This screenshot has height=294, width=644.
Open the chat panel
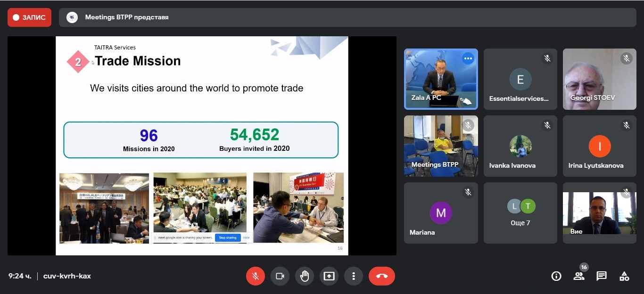point(602,276)
